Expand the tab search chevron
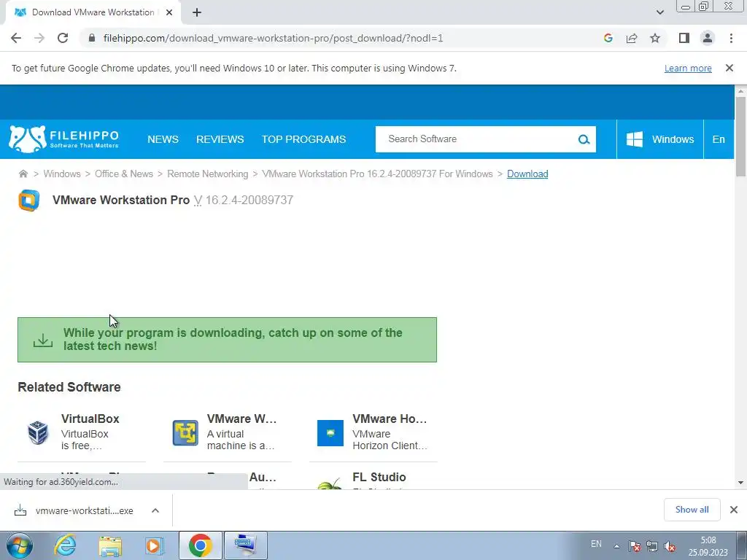 [659, 12]
